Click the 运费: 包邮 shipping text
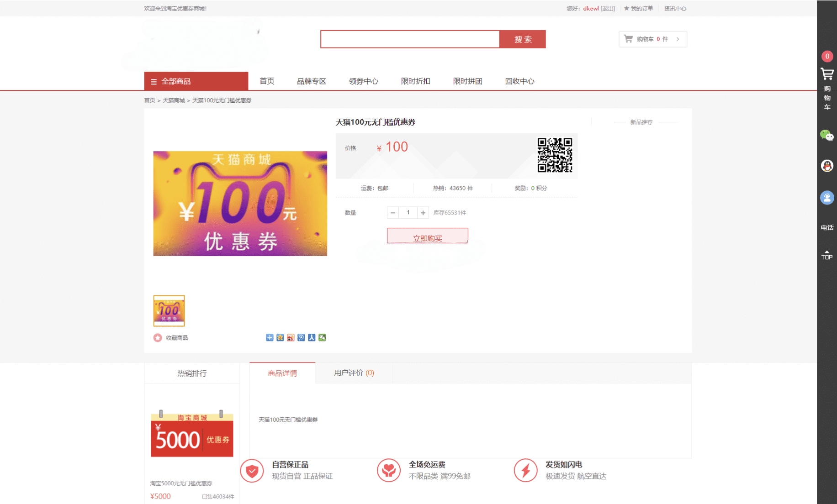Viewport: 837px width, 504px height. point(375,188)
